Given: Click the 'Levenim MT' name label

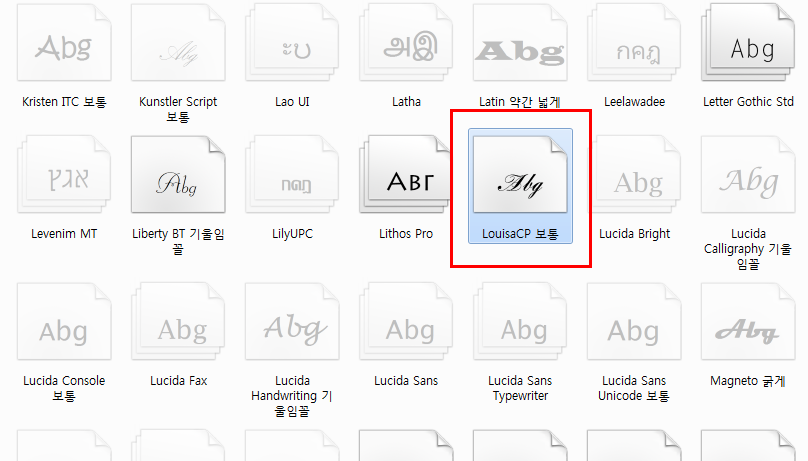Looking at the screenshot, I should (64, 234).
